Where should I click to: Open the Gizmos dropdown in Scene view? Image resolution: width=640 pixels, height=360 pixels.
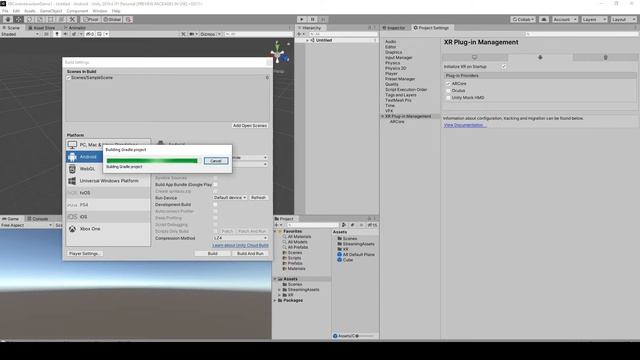click(210, 34)
